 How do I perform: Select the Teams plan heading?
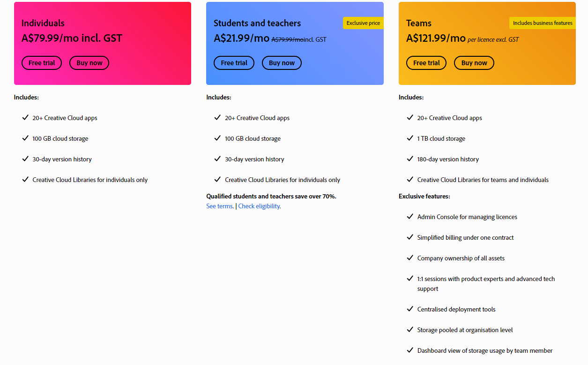pyautogui.click(x=419, y=23)
